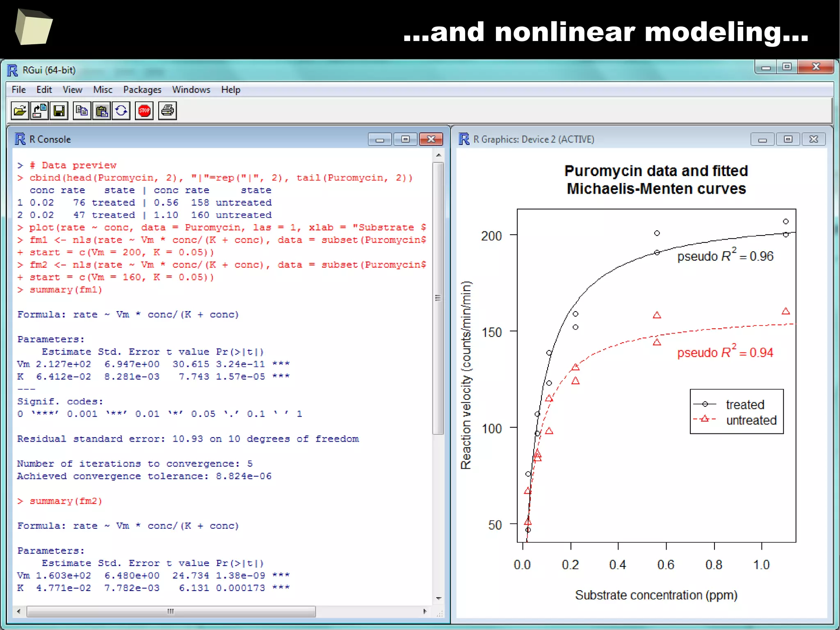The image size is (840, 630).
Task: Maximize the R Graphics Device 2 window
Action: [x=788, y=140]
